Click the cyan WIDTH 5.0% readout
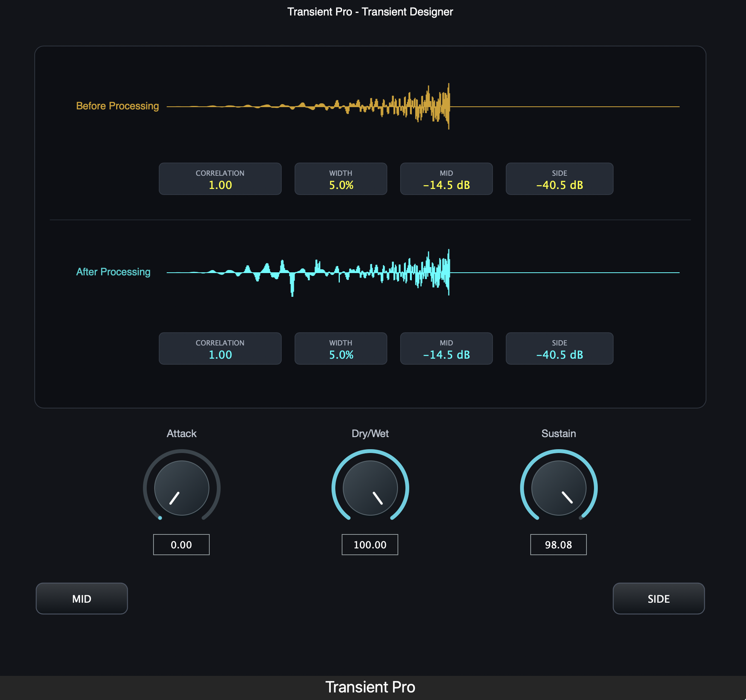Image resolution: width=746 pixels, height=700 pixels. (x=341, y=348)
